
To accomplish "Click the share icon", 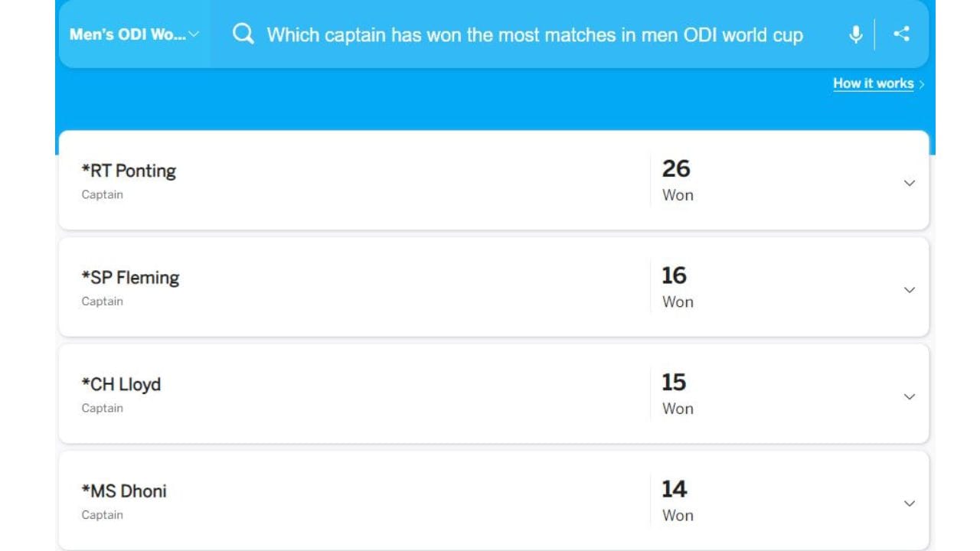I will pyautogui.click(x=902, y=34).
